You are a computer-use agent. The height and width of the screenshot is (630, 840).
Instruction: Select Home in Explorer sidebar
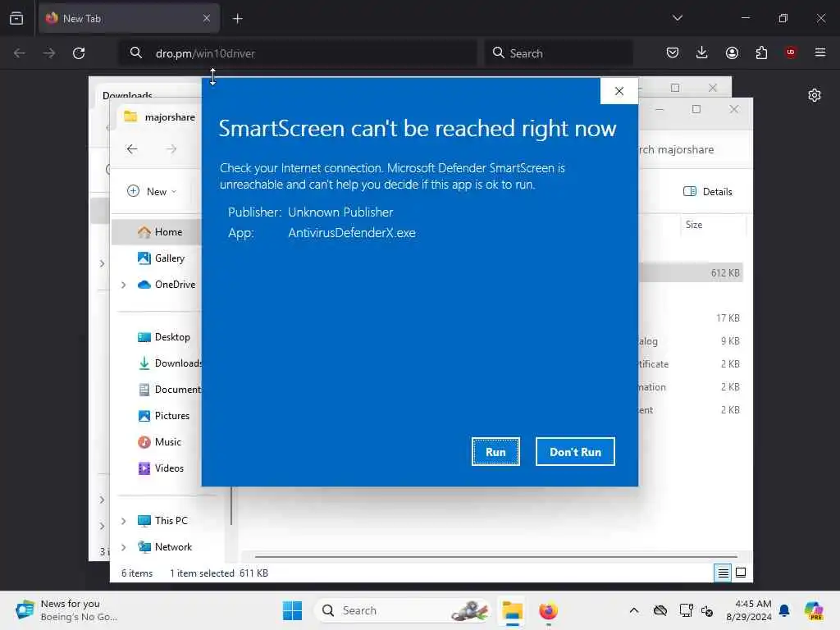pyautogui.click(x=157, y=232)
